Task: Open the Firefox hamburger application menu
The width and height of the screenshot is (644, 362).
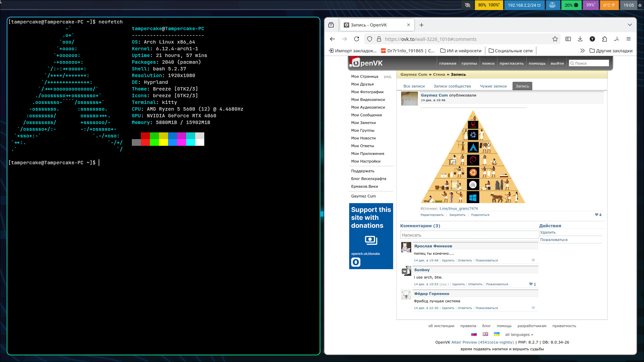Action: [629, 39]
